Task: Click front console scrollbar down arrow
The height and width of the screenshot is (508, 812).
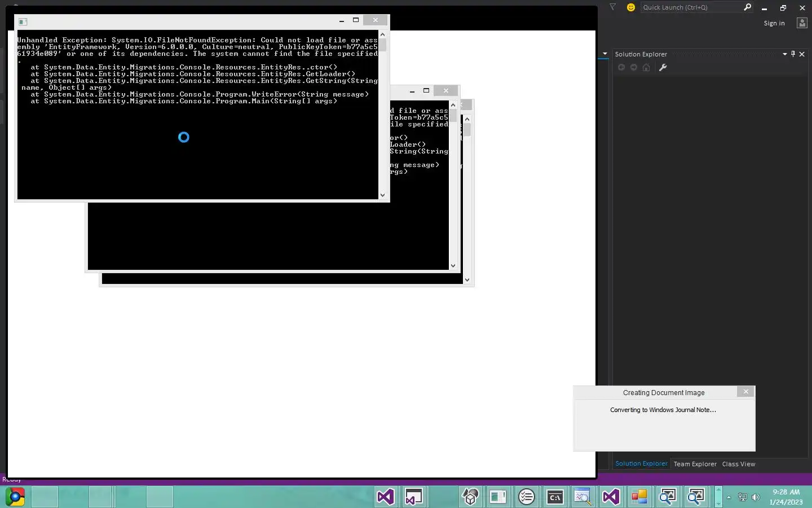Action: (x=382, y=195)
